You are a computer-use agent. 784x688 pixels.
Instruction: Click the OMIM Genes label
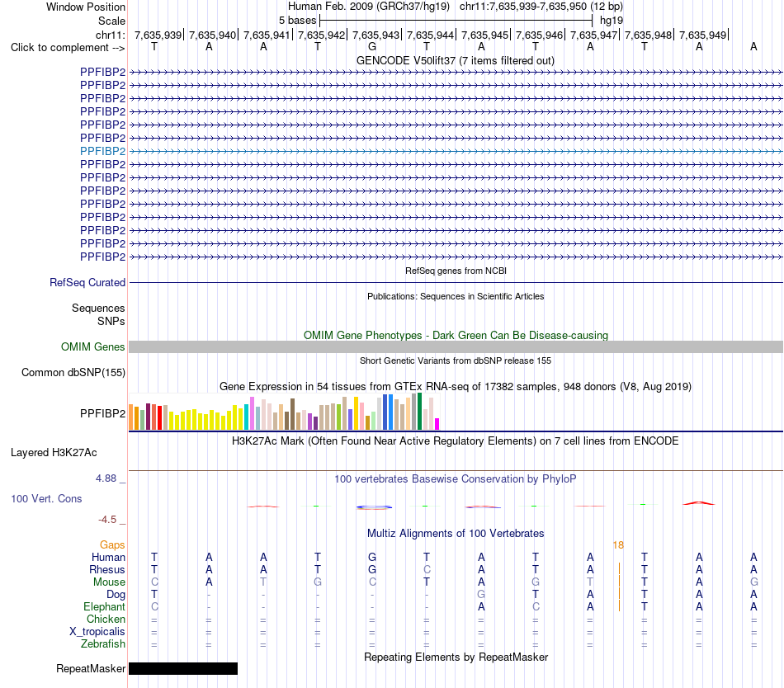[92, 346]
